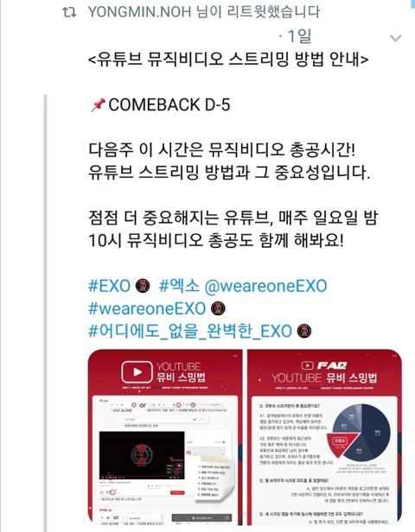Click EXO emblem icon after #weareoneEXO

pos(218,308)
